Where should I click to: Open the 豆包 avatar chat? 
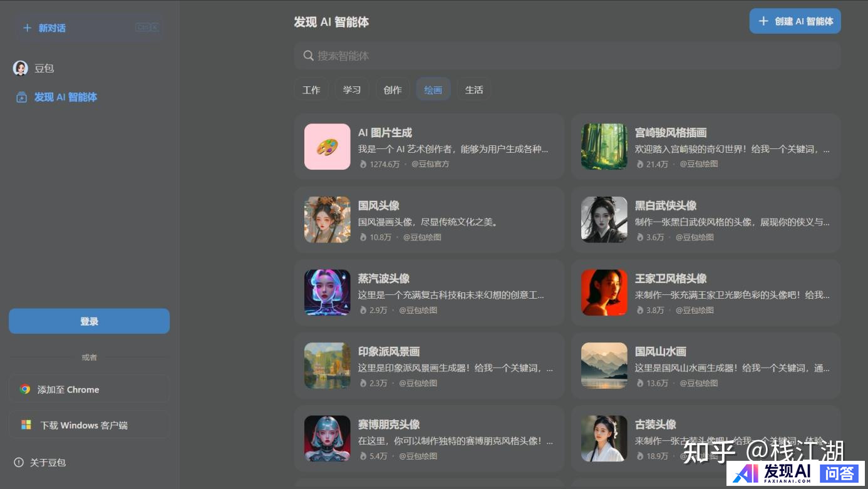coord(21,68)
